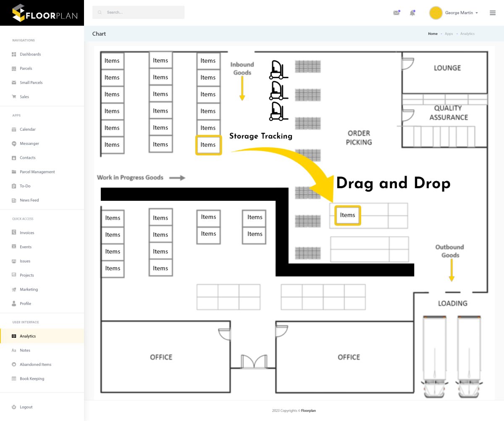Screen dimensions: 504x421
Task: Click the yellow user avatar circle
Action: [x=436, y=13]
